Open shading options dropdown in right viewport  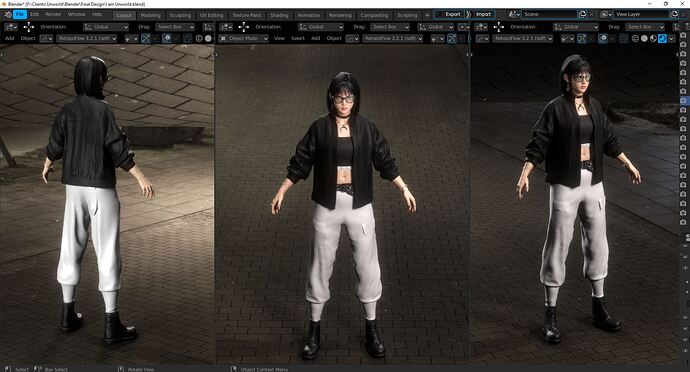672,38
